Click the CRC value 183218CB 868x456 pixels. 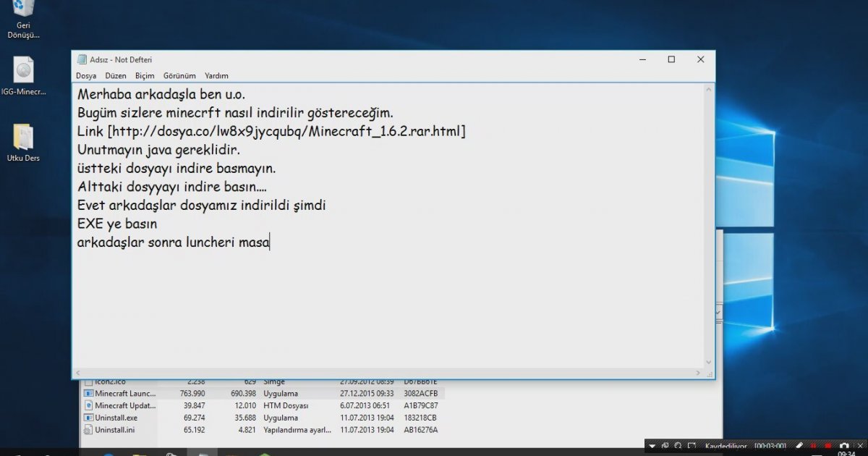[420, 418]
